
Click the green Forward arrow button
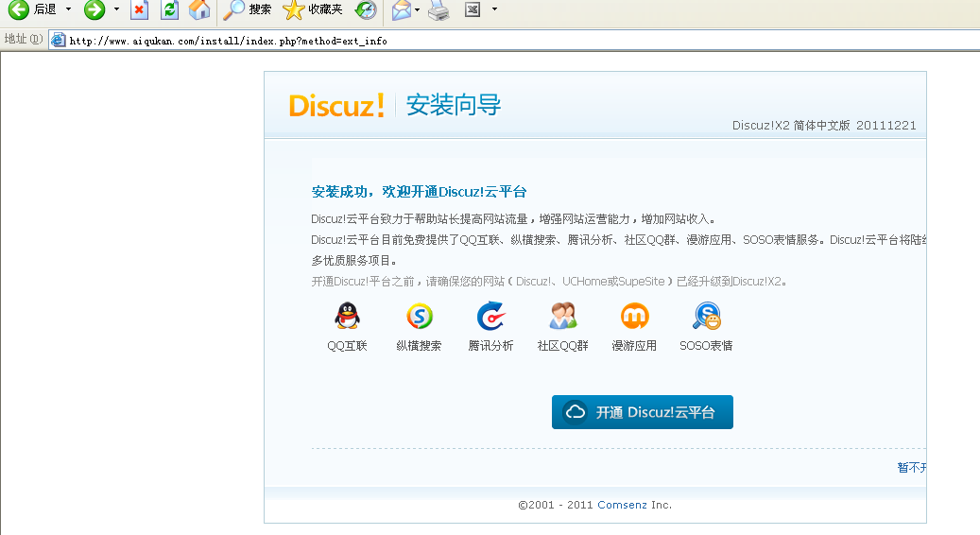click(95, 9)
